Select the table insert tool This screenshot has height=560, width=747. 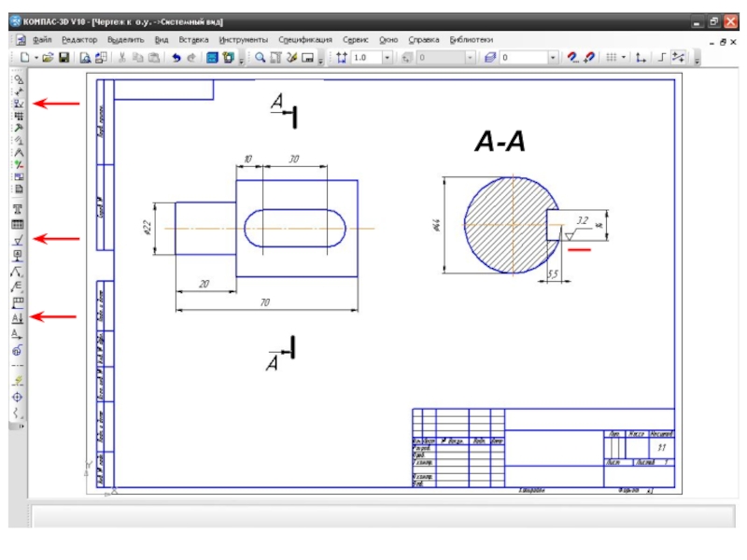(x=18, y=225)
